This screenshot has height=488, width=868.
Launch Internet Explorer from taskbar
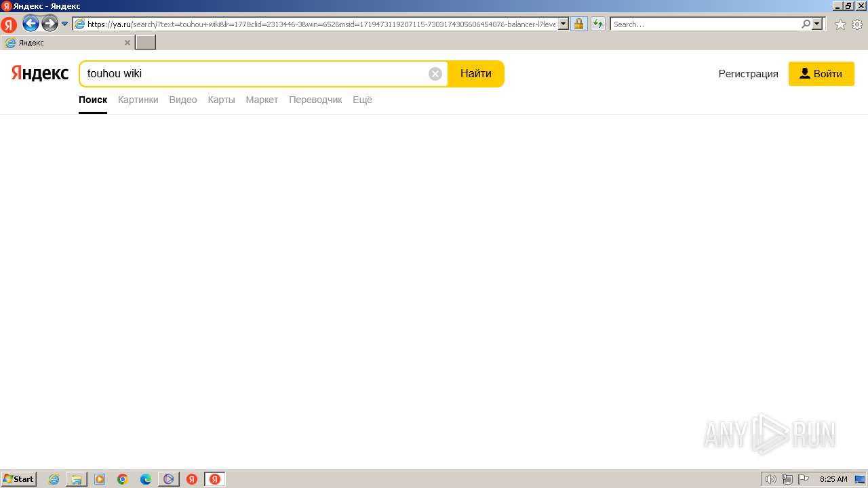pyautogui.click(x=54, y=479)
